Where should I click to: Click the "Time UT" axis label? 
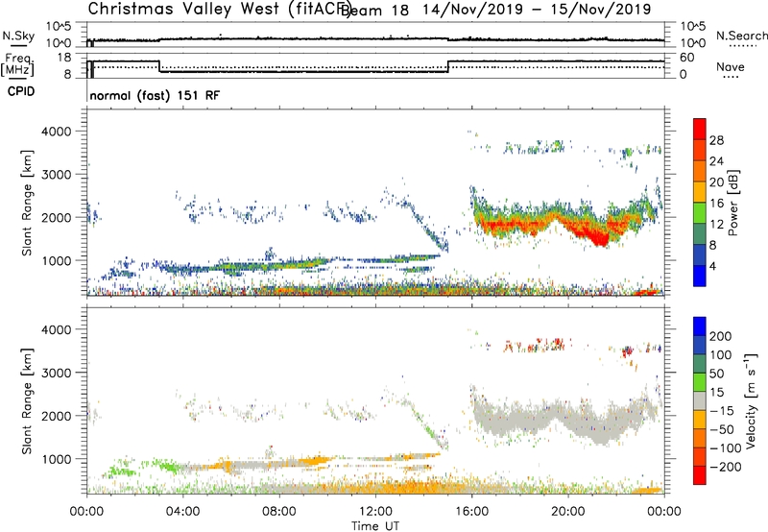375,526
